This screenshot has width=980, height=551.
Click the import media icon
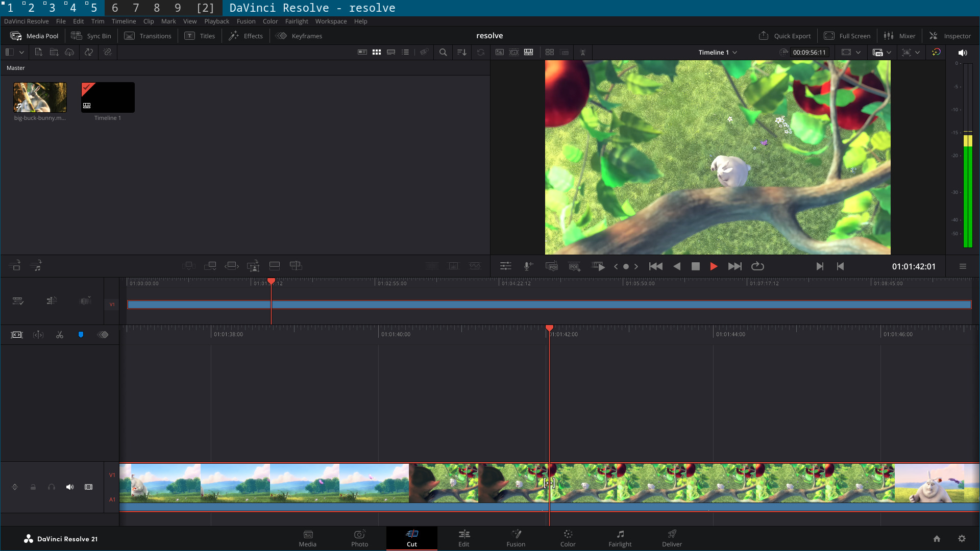click(x=38, y=52)
